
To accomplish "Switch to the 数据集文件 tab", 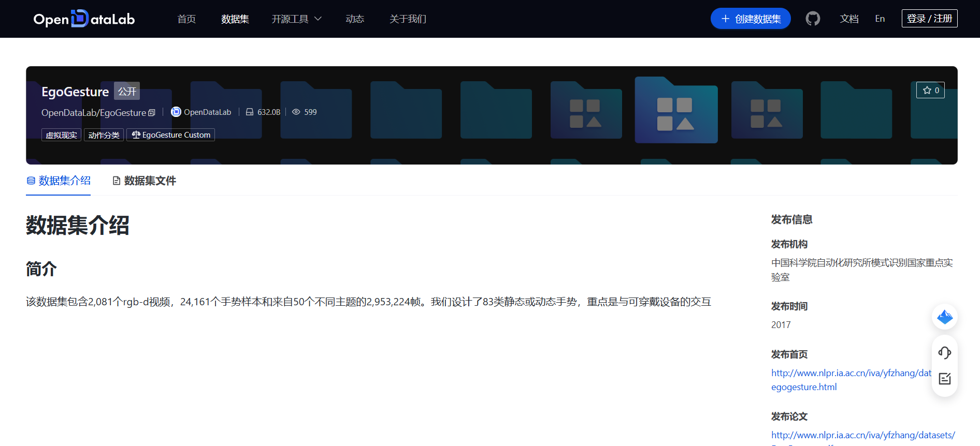I will (145, 181).
